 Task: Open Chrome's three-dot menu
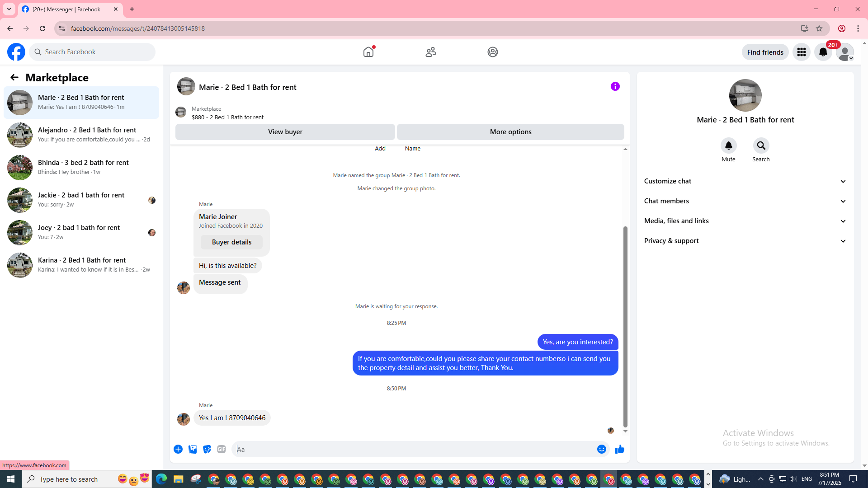[x=858, y=28]
